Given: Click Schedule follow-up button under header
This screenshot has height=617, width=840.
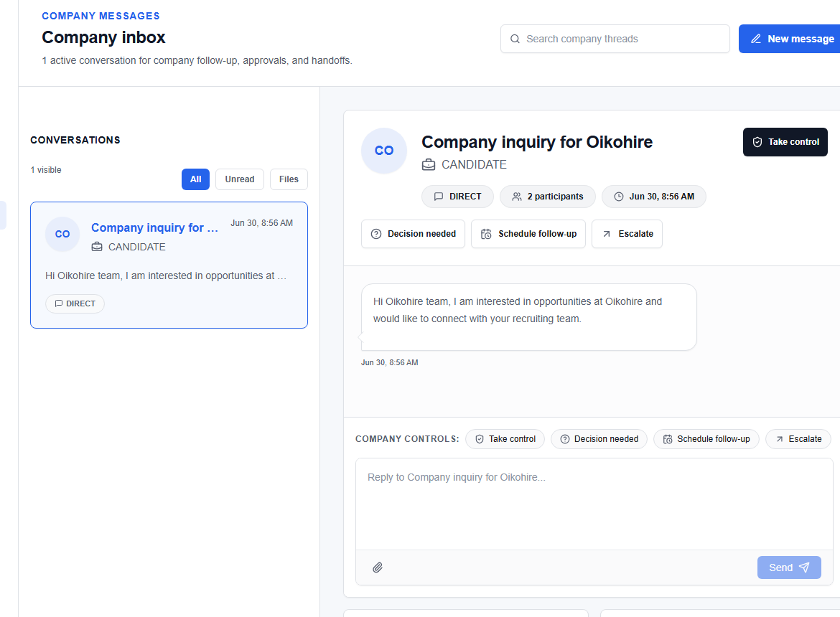Looking at the screenshot, I should tap(528, 234).
